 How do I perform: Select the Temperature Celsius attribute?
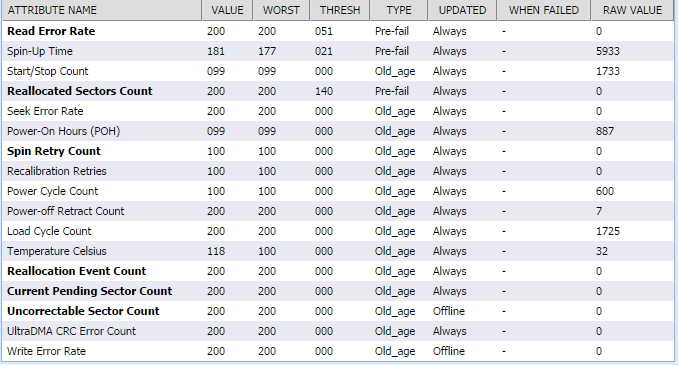pyautogui.click(x=57, y=251)
